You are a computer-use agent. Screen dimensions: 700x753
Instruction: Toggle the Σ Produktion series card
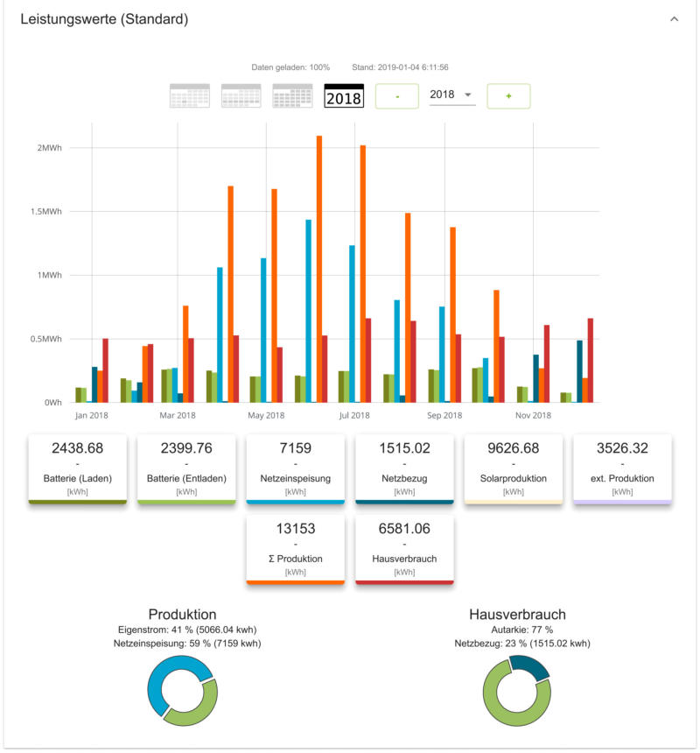(296, 549)
